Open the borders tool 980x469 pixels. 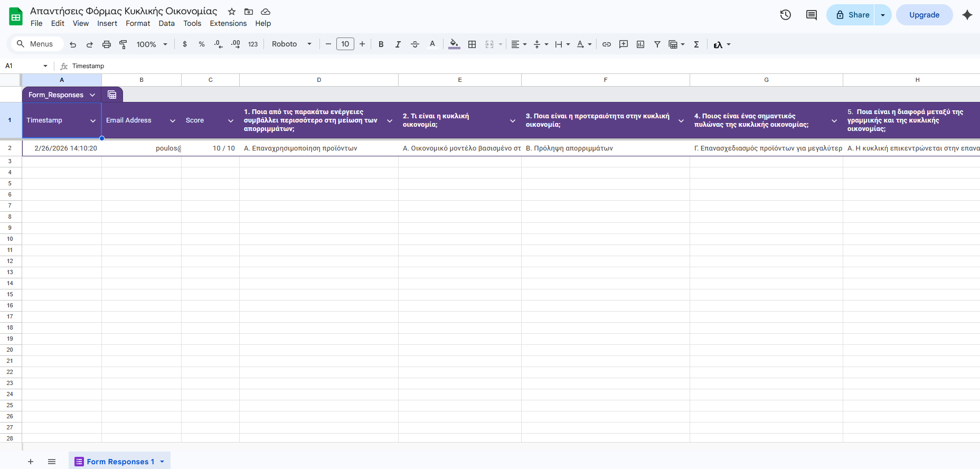[472, 44]
